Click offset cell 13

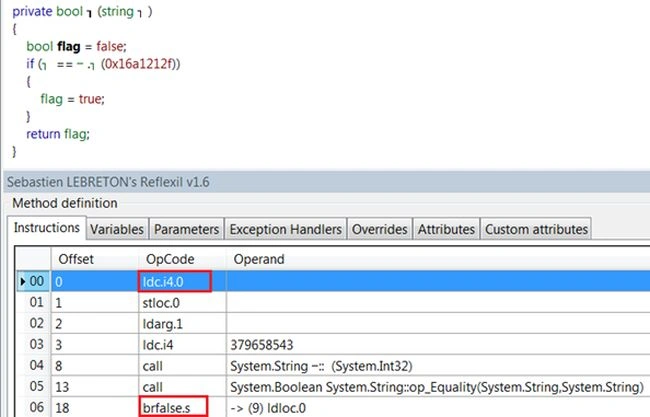tap(95, 387)
